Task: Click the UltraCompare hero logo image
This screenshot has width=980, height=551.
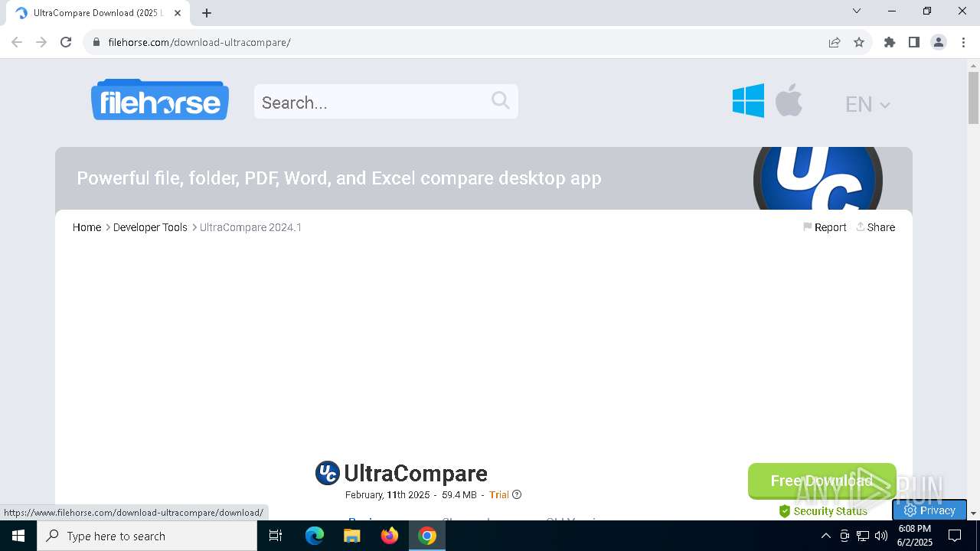Action: [x=818, y=178]
